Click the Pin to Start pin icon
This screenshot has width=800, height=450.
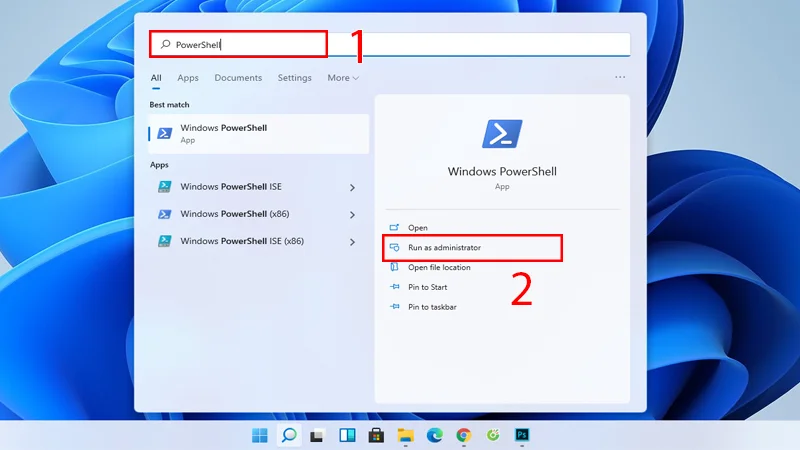(394, 287)
